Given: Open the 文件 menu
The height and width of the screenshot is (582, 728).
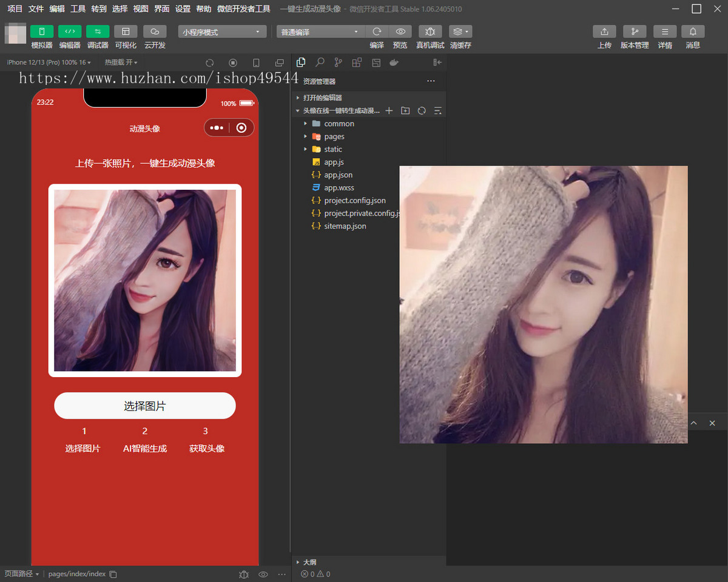Looking at the screenshot, I should click(36, 9).
